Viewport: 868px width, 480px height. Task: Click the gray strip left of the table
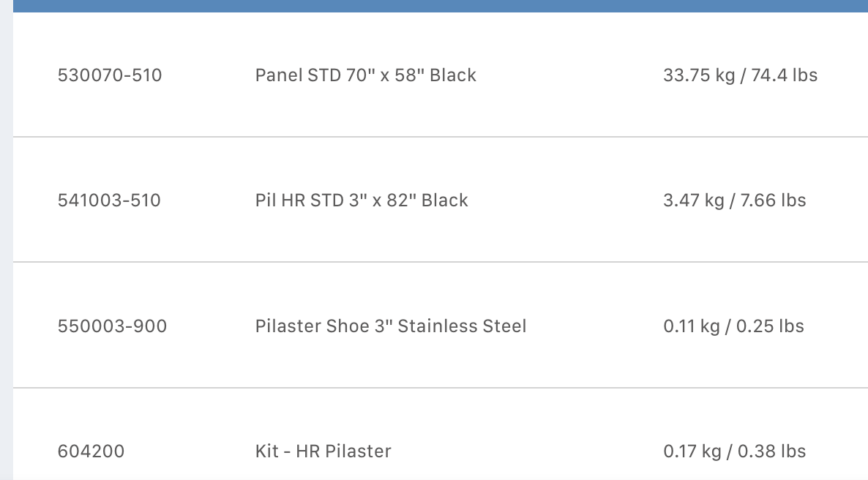pos(6,241)
